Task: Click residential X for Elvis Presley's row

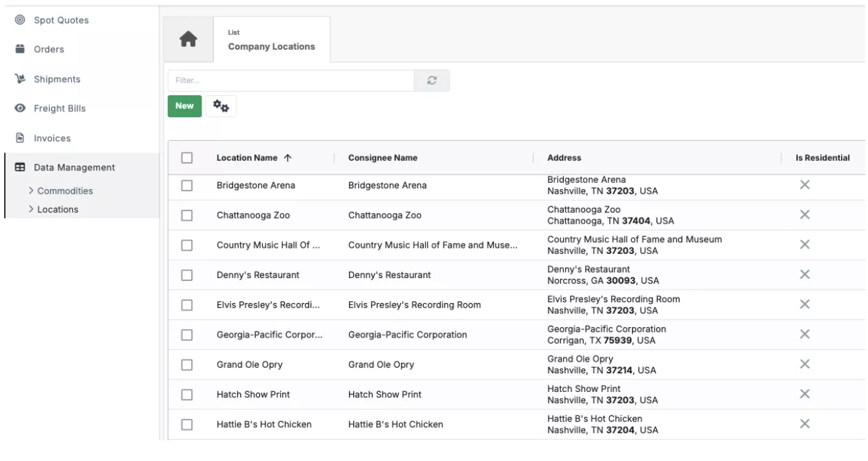Action: [x=804, y=304]
